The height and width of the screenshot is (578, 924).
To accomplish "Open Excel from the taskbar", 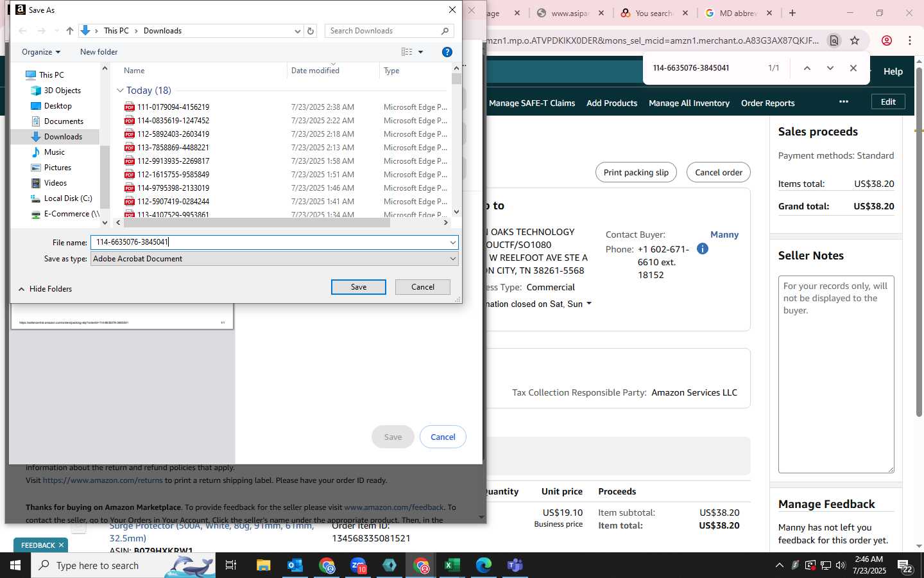I will coord(452,565).
